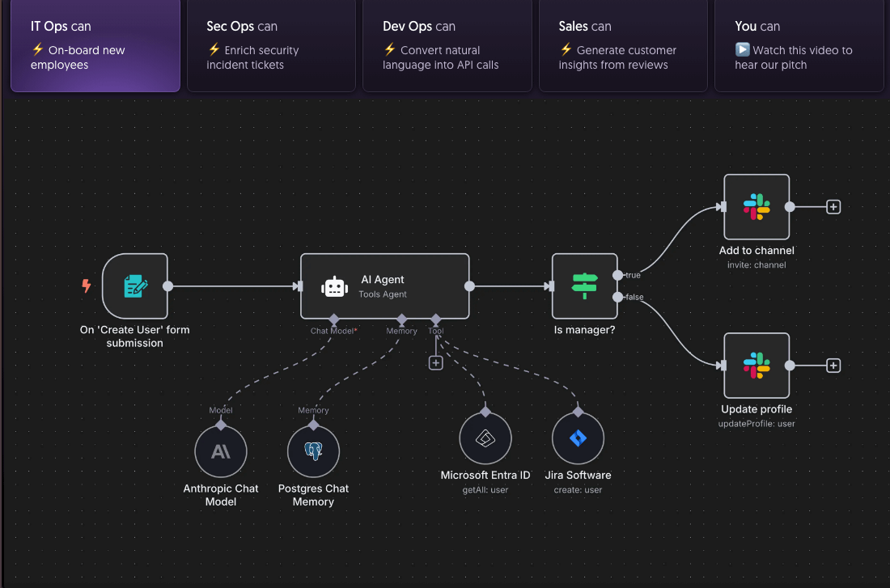890x588 pixels.
Task: Open the 'Is manager?' signpost node
Action: tap(584, 286)
